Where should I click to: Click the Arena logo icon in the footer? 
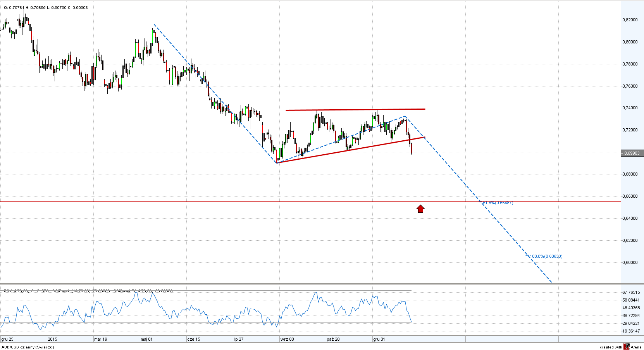click(x=627, y=347)
